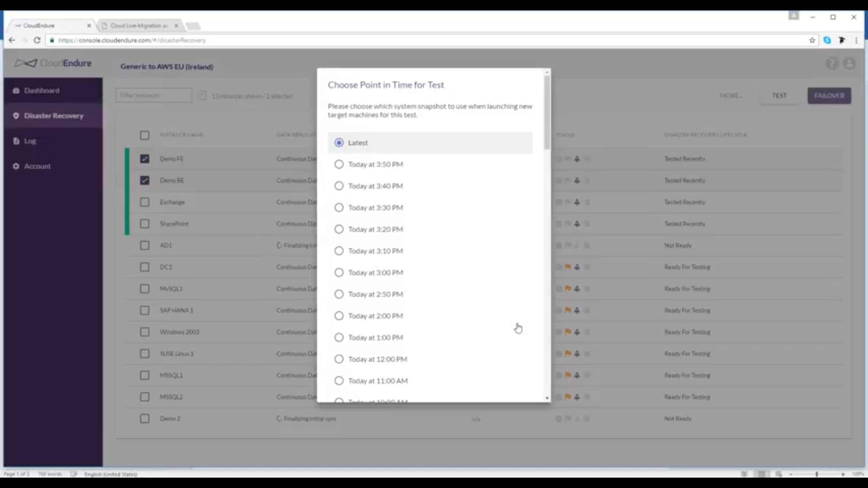The image size is (868, 488).
Task: Uncheck the Demo FE instance checkbox
Action: pyautogui.click(x=145, y=159)
